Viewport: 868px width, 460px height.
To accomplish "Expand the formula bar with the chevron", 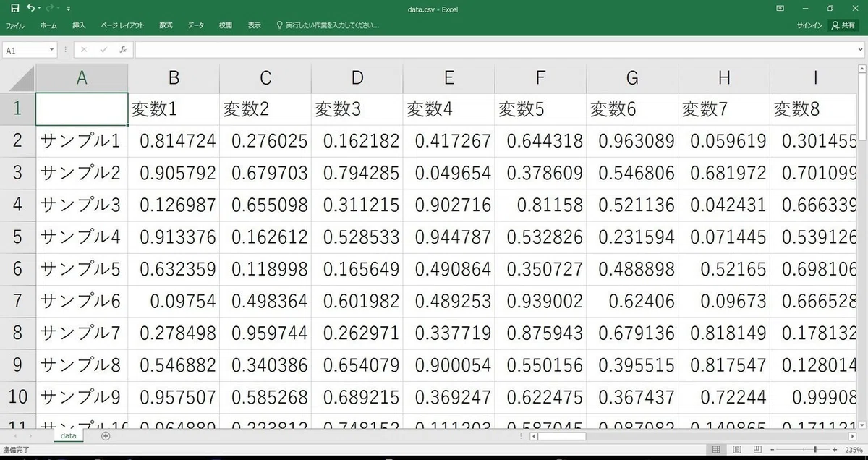I will [x=859, y=50].
